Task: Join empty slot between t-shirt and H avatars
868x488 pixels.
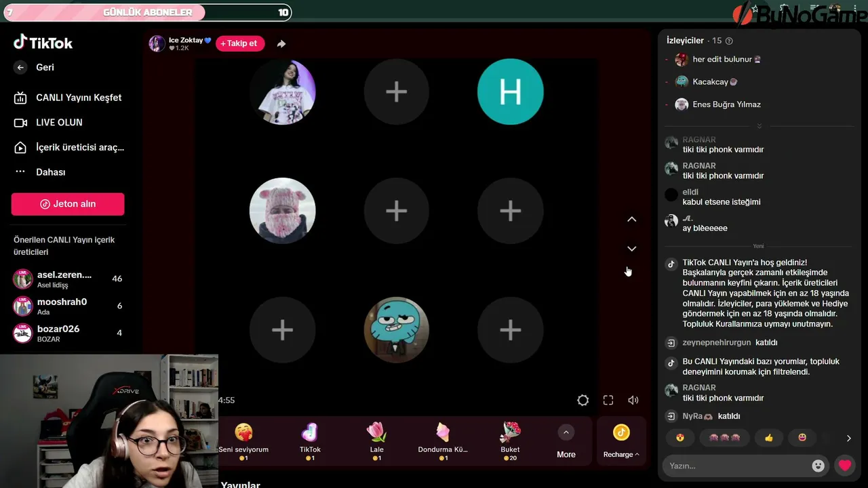Action: tap(397, 92)
